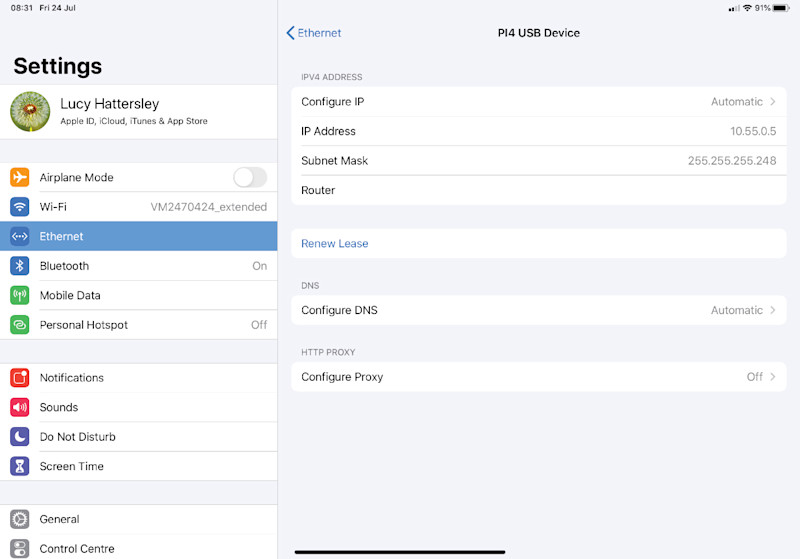Open Lucy Hattersley Apple ID profile
Viewport: 800px width, 559px height.
[x=139, y=112]
